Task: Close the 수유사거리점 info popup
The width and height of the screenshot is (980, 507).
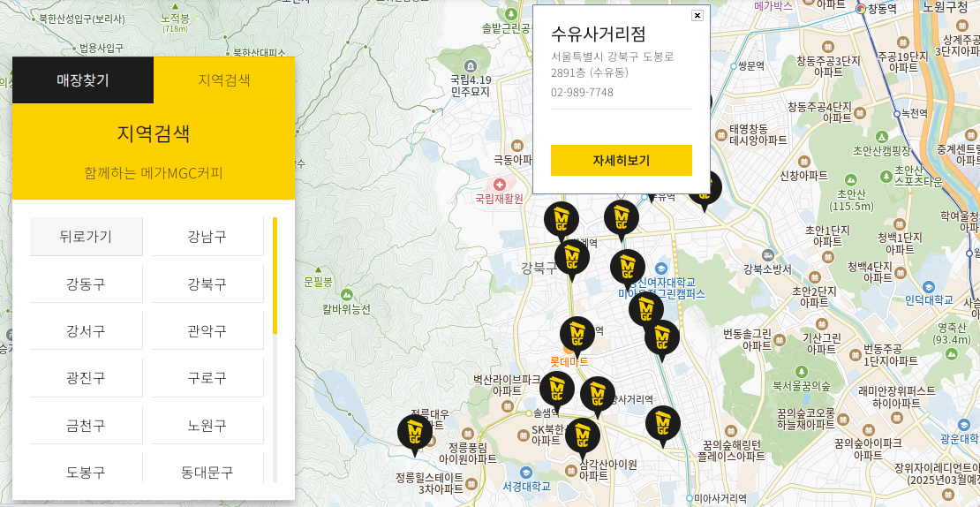Action: pos(697,15)
